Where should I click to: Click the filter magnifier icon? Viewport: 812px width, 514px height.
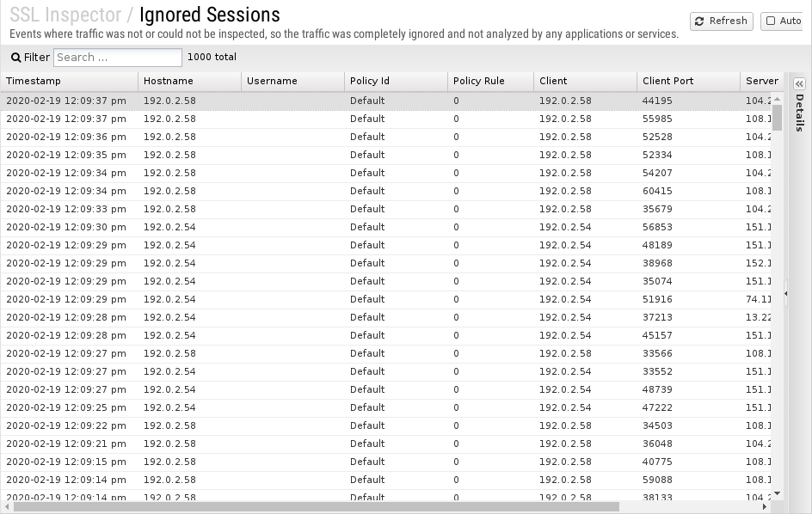(x=16, y=58)
